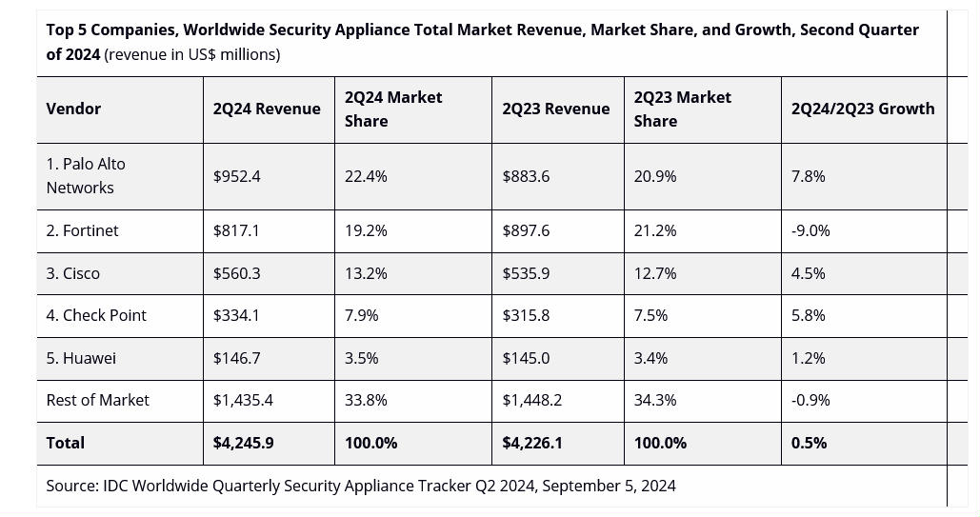Click the $952.4 revenue value
980x517 pixels.
point(236,176)
